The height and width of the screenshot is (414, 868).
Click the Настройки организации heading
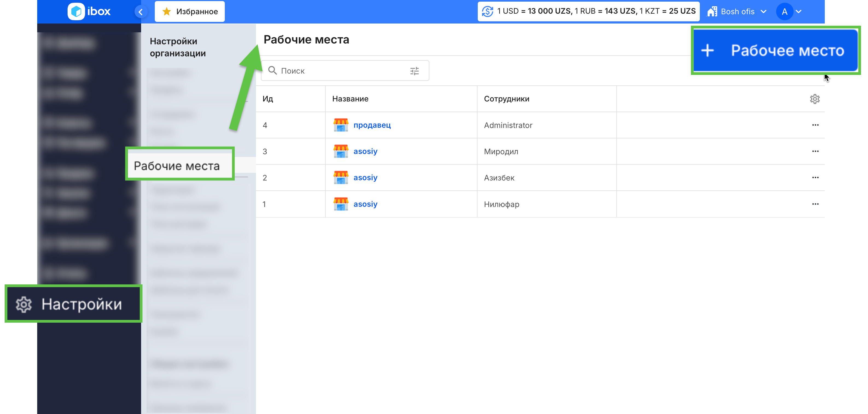(x=177, y=47)
